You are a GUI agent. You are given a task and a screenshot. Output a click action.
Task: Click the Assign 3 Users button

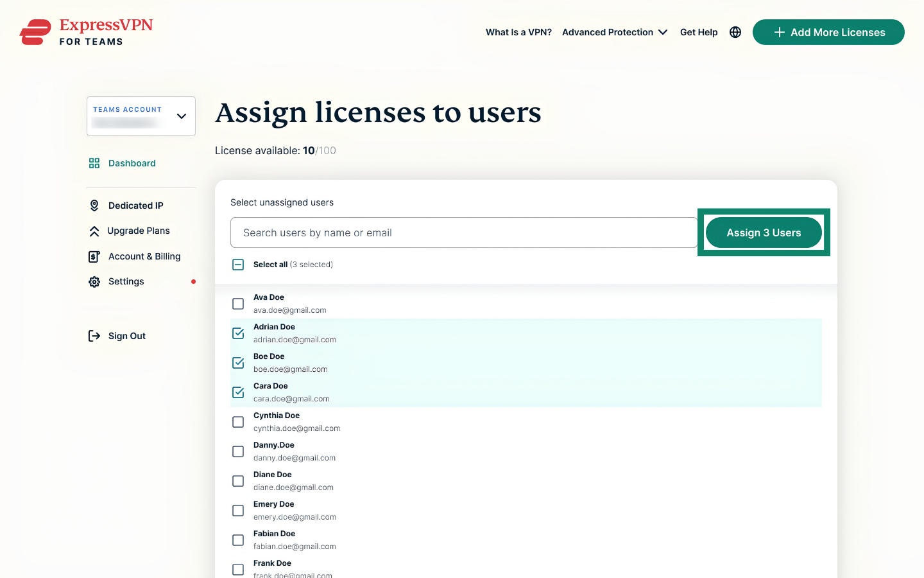click(764, 232)
